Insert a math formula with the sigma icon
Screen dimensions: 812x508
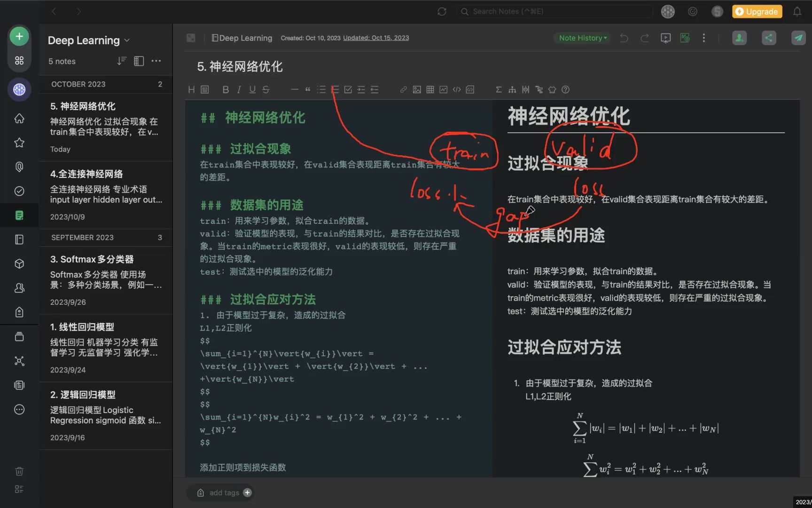tap(499, 89)
